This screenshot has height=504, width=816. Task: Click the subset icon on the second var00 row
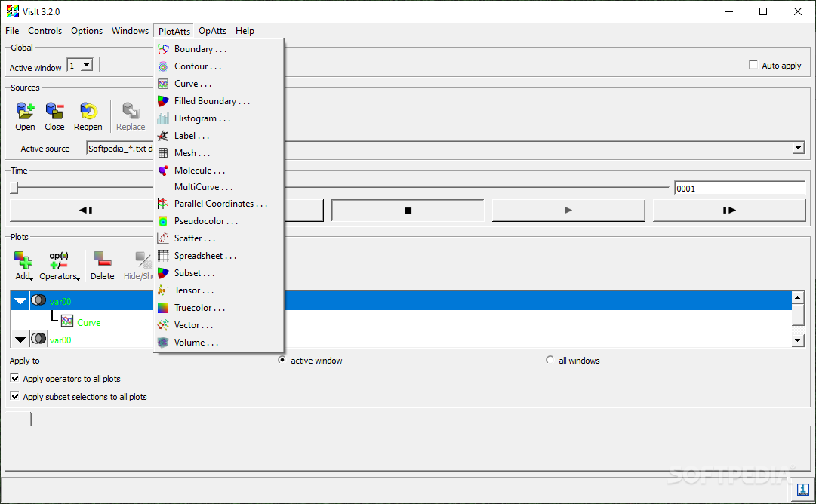[x=38, y=339]
